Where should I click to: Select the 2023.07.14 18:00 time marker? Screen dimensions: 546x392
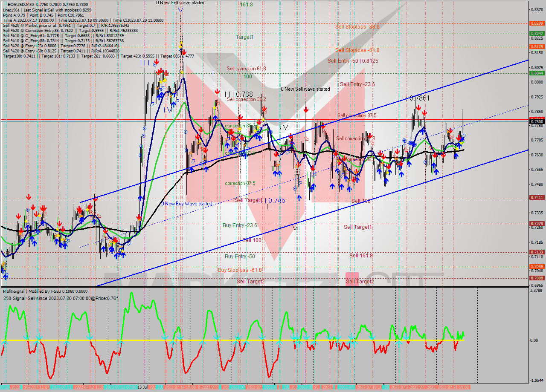[181, 387]
